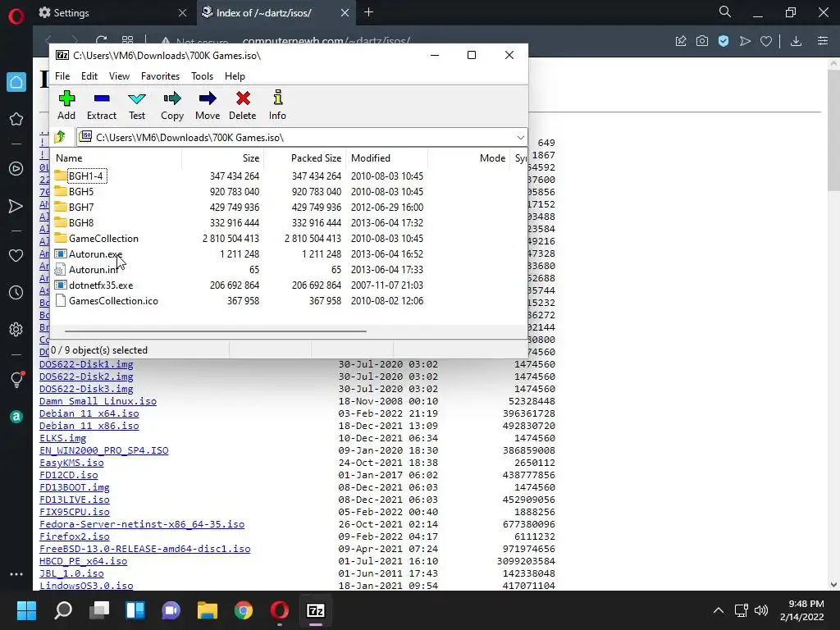Open the Help menu in 7-Zip
Image resolution: width=840 pixels, height=630 pixels.
[x=235, y=76]
